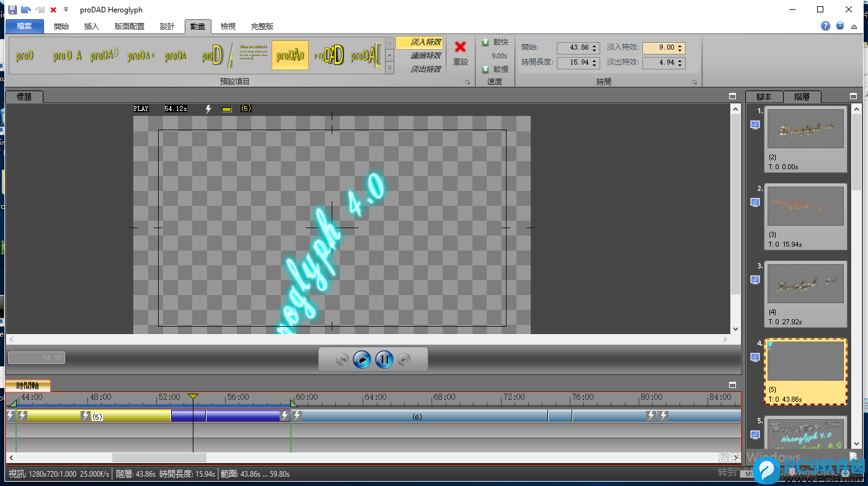Click the red X icon in quick access toolbar

(x=53, y=10)
